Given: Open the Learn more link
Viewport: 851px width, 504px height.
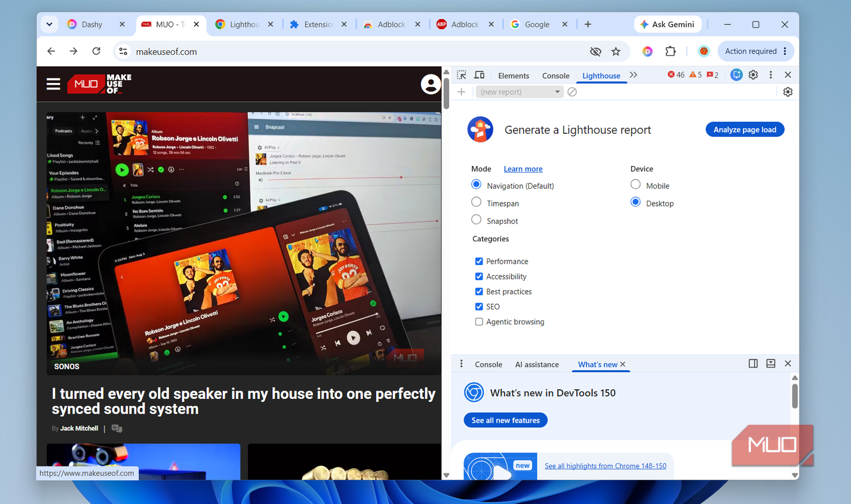Looking at the screenshot, I should pos(523,169).
